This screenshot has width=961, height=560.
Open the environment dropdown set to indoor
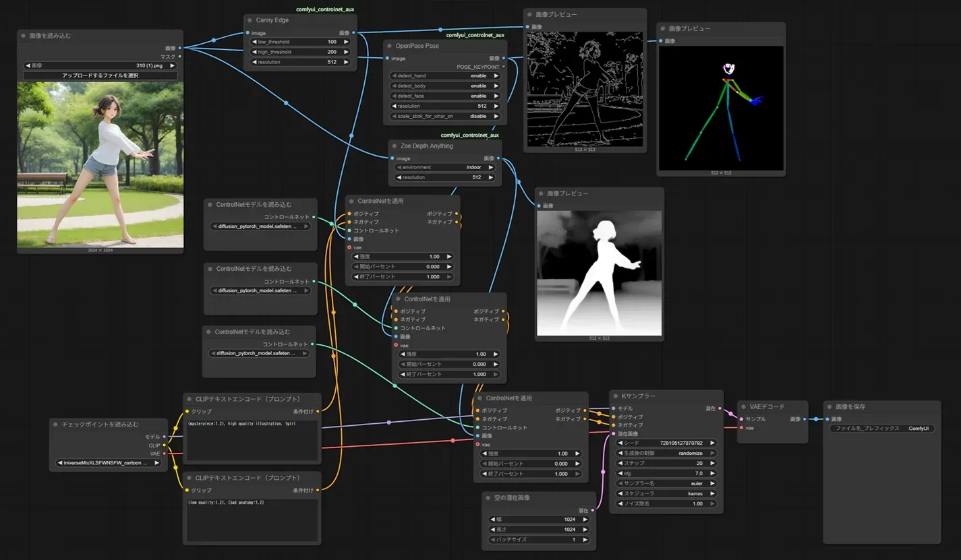[x=445, y=167]
